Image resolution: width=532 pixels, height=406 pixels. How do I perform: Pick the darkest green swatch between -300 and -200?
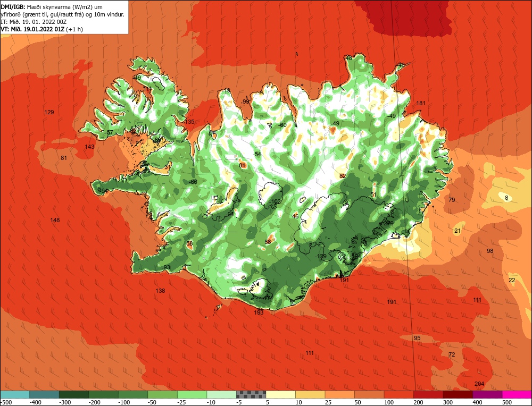(74, 394)
